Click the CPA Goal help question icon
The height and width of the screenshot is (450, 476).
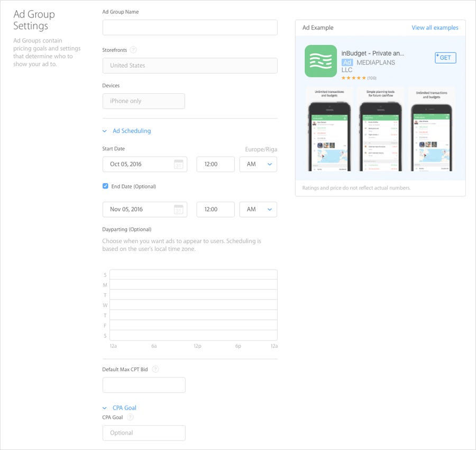[130, 417]
